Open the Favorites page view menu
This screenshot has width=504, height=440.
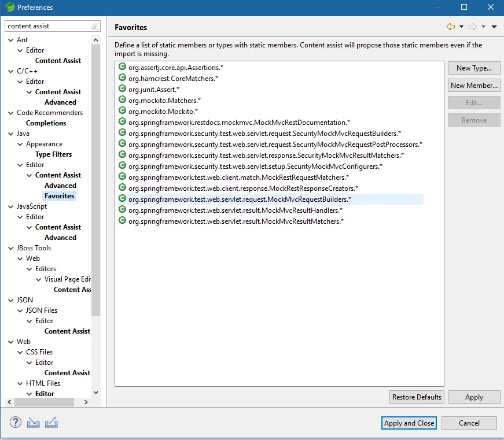tap(494, 27)
